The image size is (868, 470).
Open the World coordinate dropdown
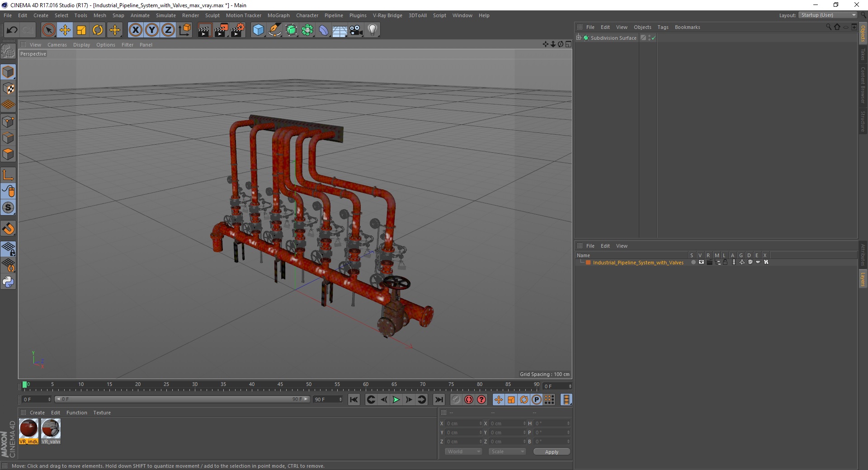tap(463, 451)
